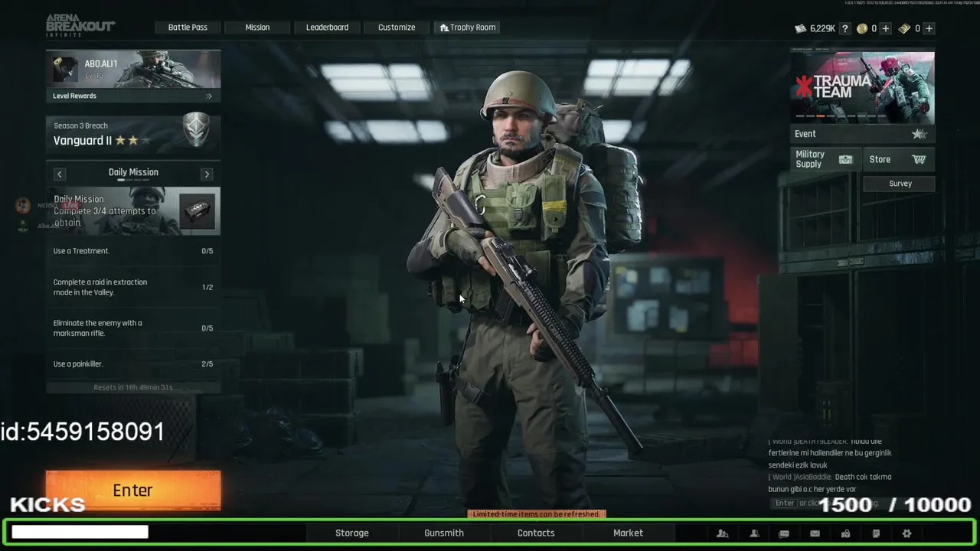Select 'Eliminate the enemy with a marksman rifle' mission
The width and height of the screenshot is (980, 551).
[x=133, y=328]
